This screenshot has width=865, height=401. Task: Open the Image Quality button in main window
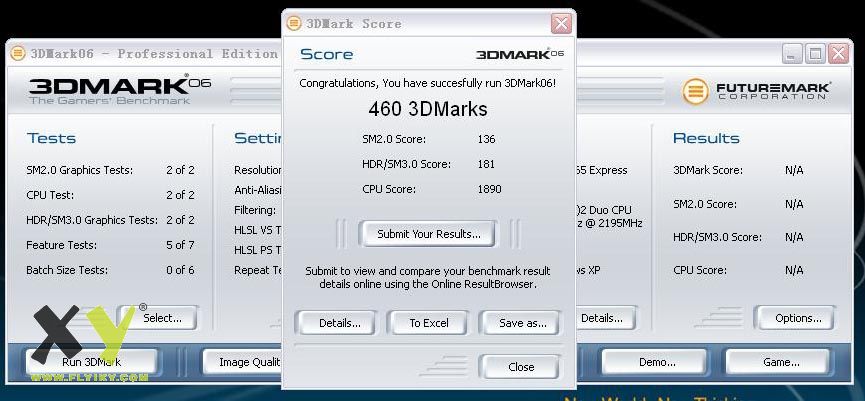[243, 362]
